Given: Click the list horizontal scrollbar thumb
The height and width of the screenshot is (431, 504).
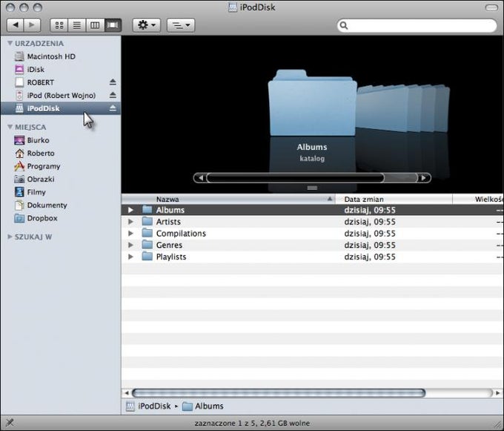Looking at the screenshot, I should (279, 392).
